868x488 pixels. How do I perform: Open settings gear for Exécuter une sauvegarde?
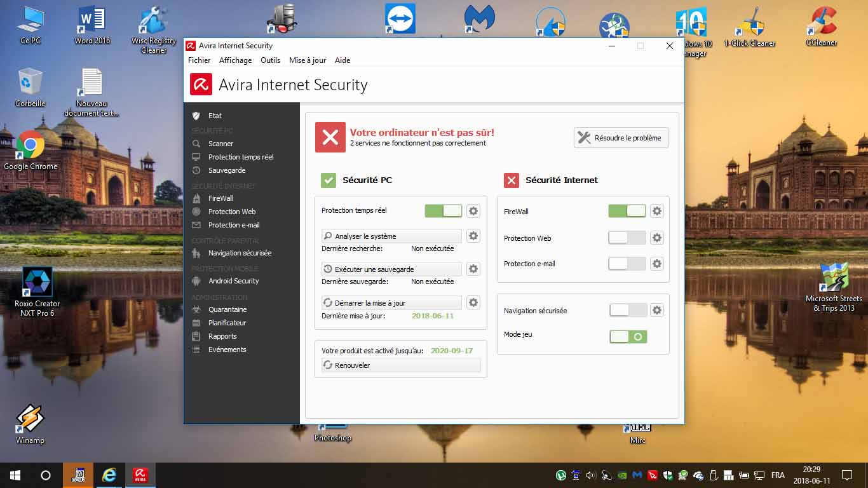click(x=473, y=269)
